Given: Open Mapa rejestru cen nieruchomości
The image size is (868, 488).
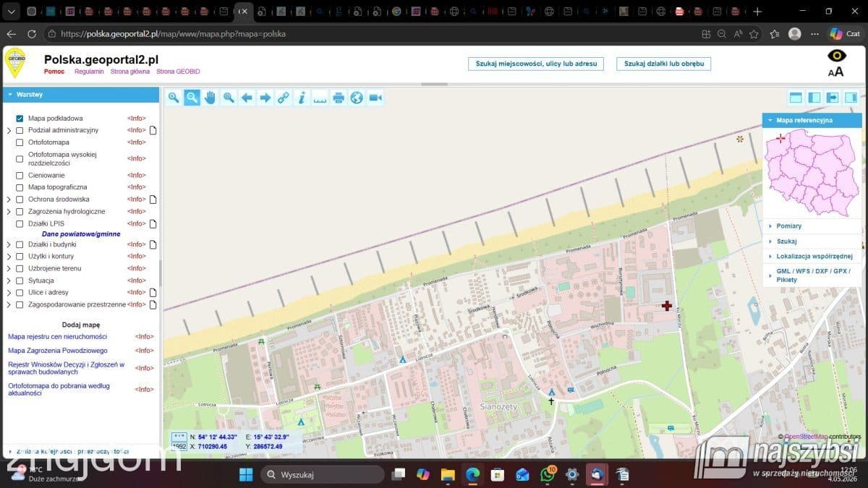Looking at the screenshot, I should click(x=57, y=337).
